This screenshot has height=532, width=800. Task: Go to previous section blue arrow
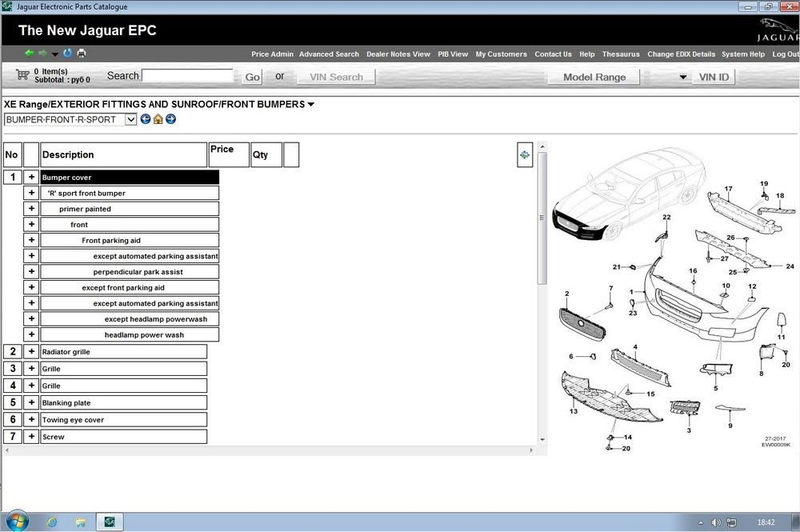point(146,119)
